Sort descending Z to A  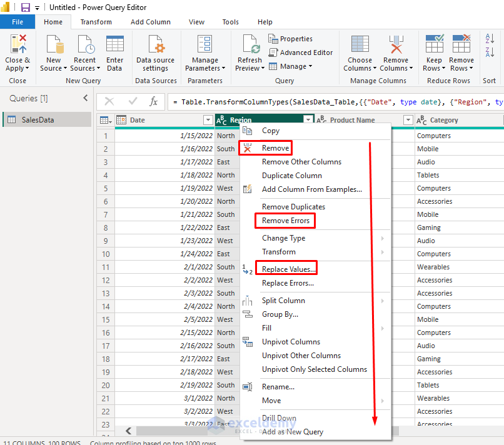490,52
